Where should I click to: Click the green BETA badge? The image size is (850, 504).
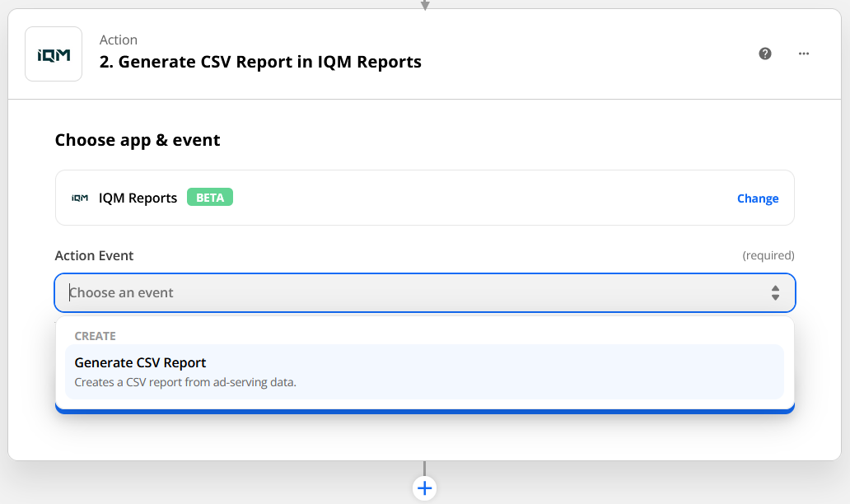(210, 198)
